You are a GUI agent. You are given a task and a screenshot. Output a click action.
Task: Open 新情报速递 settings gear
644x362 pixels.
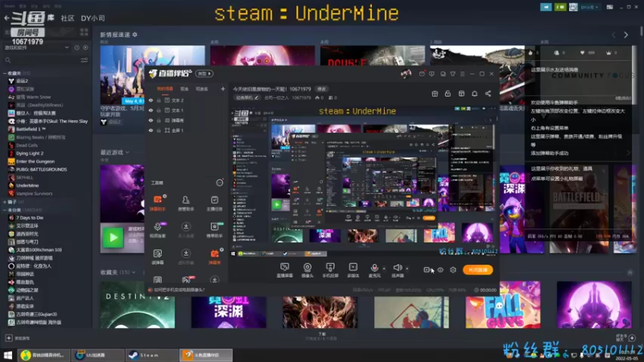click(134, 35)
